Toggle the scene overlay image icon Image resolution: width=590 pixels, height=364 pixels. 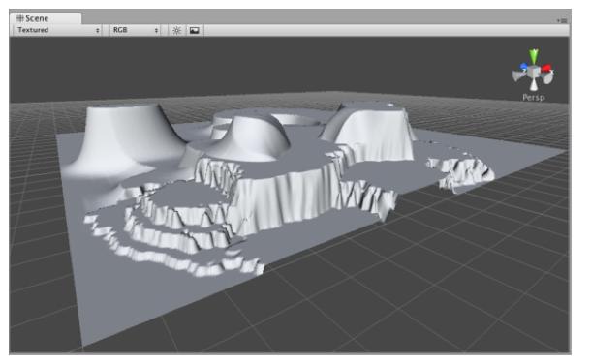click(x=194, y=30)
